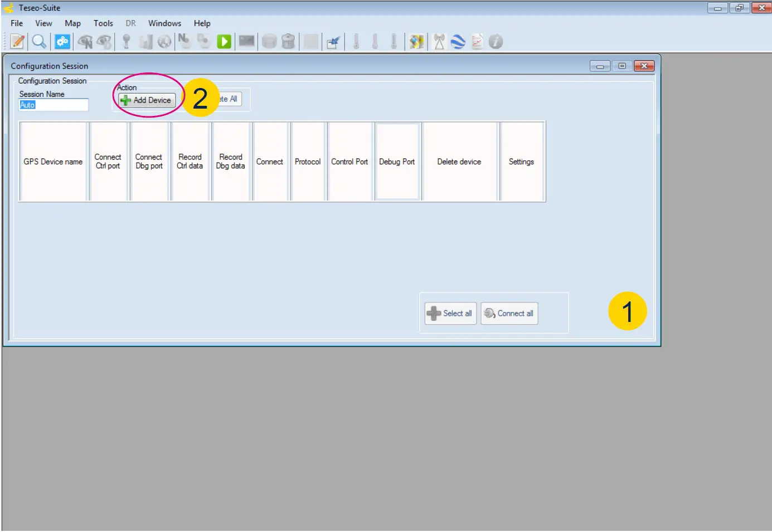Click the document with chart icon
The width and height of the screenshot is (772, 532).
pyautogui.click(x=477, y=42)
